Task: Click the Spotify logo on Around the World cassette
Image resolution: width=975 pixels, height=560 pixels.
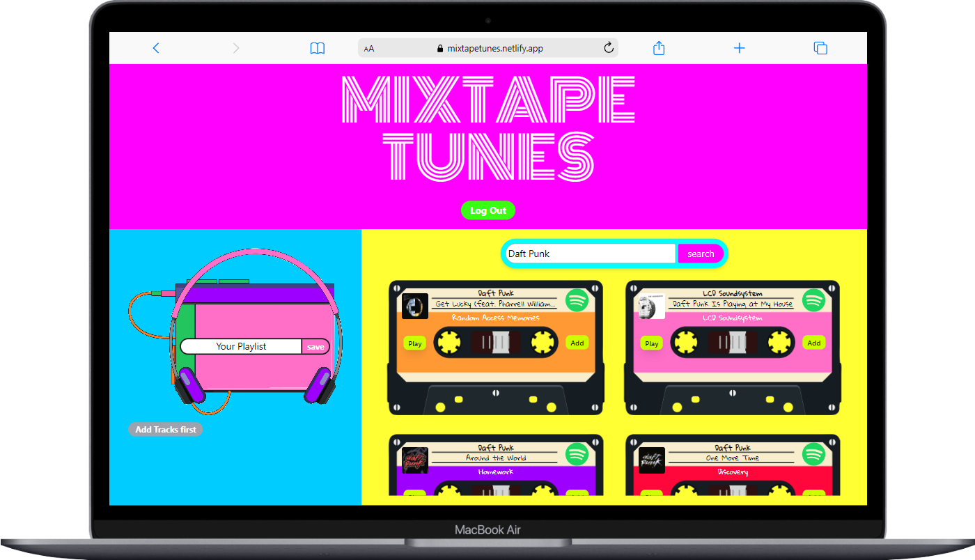Action: (577, 454)
